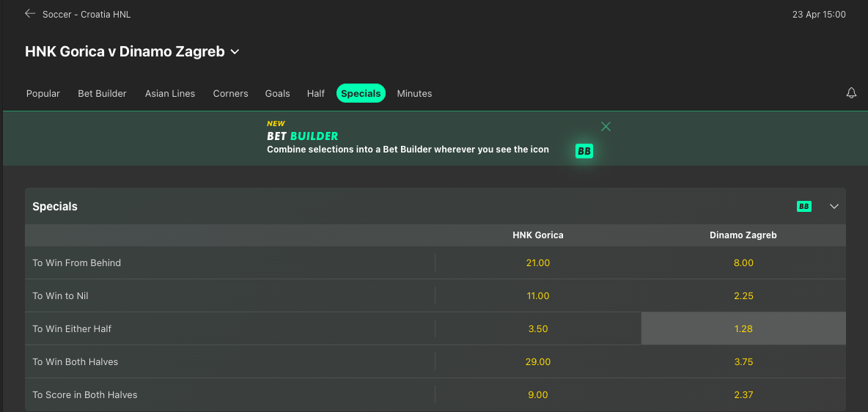Deselect Dinamo Zagreb To Win Either Half 1.28

[x=743, y=328]
